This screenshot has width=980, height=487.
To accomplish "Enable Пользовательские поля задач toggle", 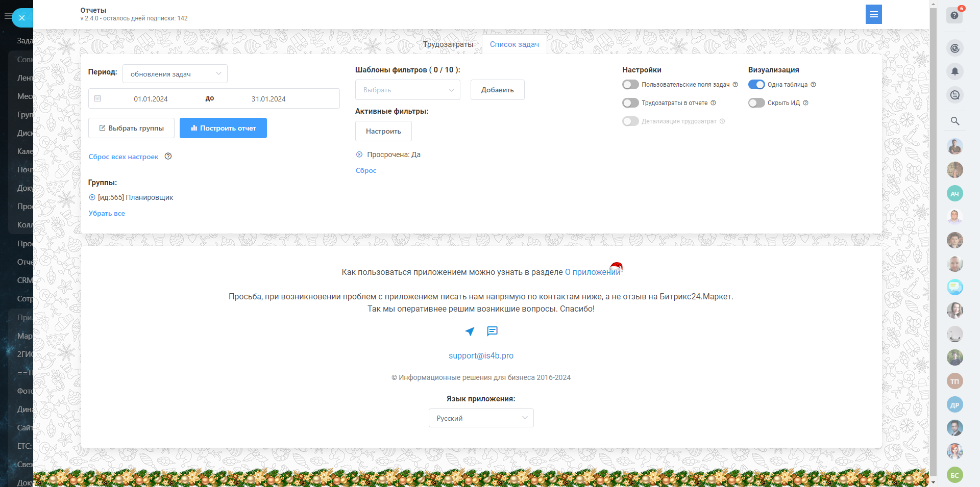I will point(630,85).
